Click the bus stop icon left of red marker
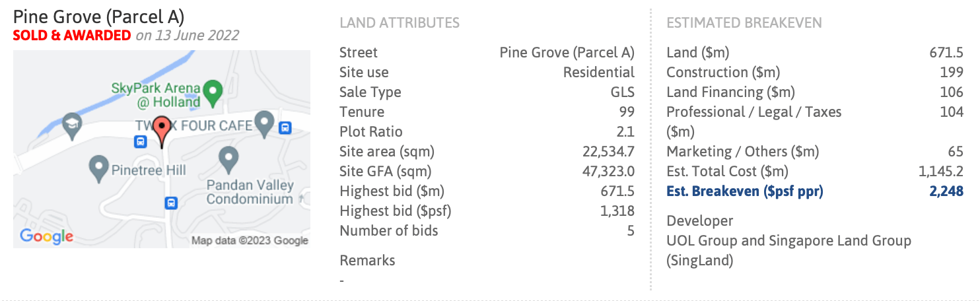The image size is (980, 301). pos(141,141)
